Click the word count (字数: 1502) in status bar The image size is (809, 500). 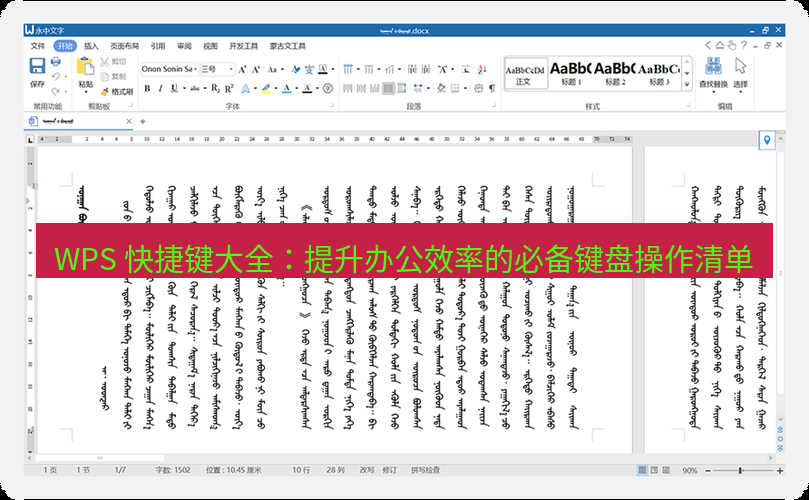173,470
